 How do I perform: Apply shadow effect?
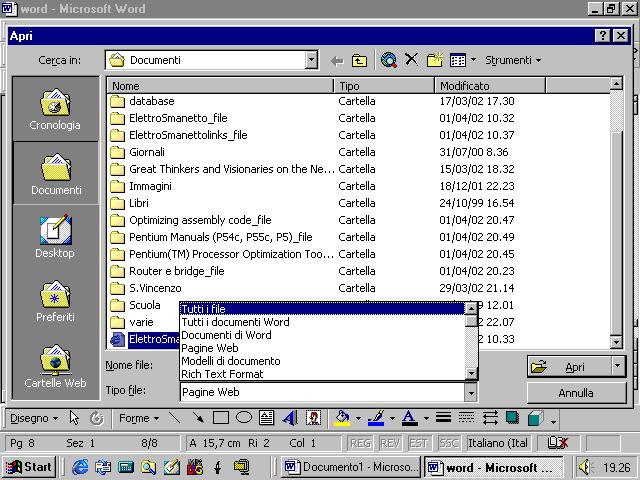coord(512,418)
